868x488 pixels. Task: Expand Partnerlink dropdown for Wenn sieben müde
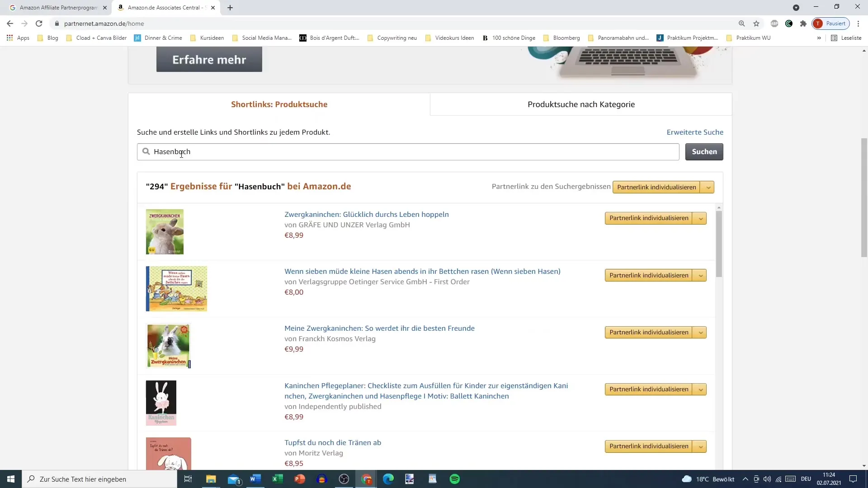700,275
